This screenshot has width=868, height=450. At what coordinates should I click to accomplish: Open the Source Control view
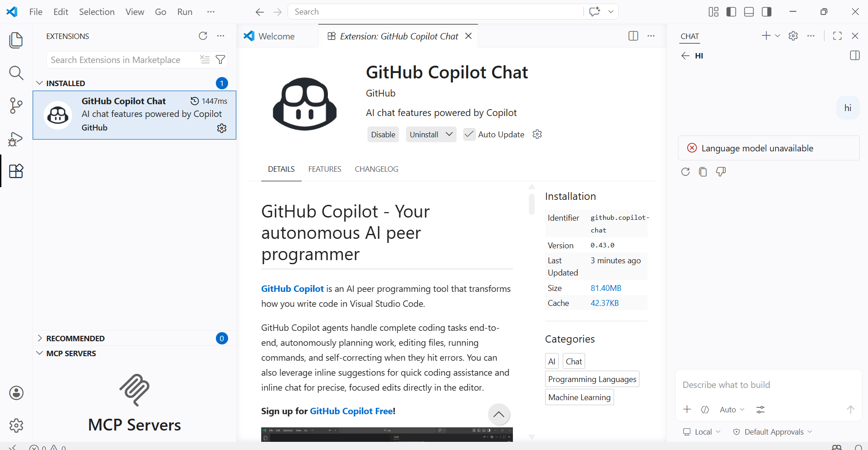tap(16, 106)
